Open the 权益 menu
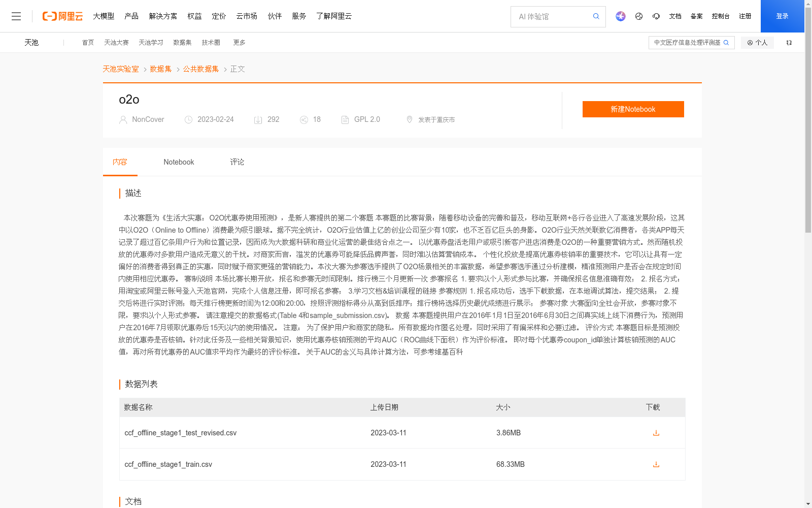 [194, 16]
